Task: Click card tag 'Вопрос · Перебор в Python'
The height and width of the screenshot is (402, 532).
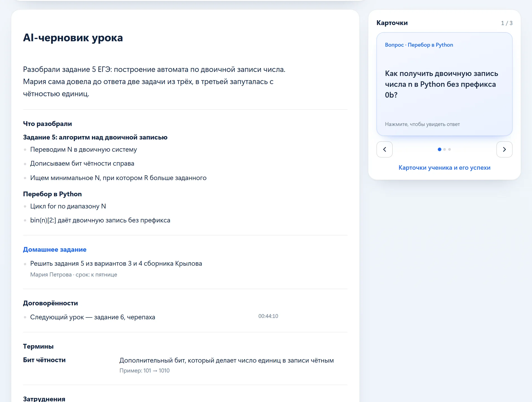Action: 419,45
